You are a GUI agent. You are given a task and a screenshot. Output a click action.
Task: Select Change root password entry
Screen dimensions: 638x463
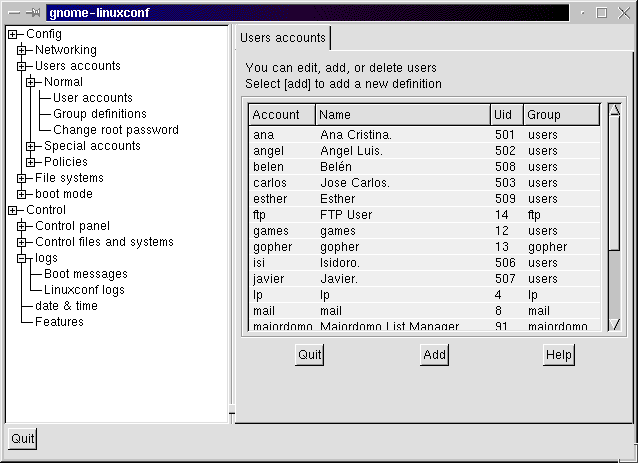click(115, 130)
